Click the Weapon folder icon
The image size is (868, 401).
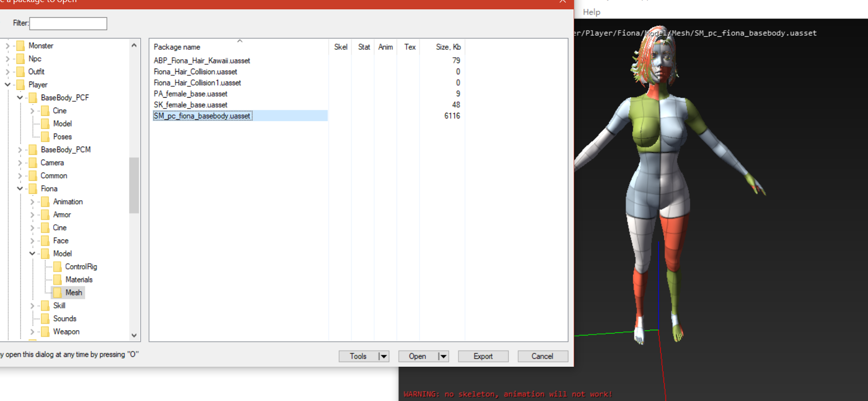(x=46, y=331)
